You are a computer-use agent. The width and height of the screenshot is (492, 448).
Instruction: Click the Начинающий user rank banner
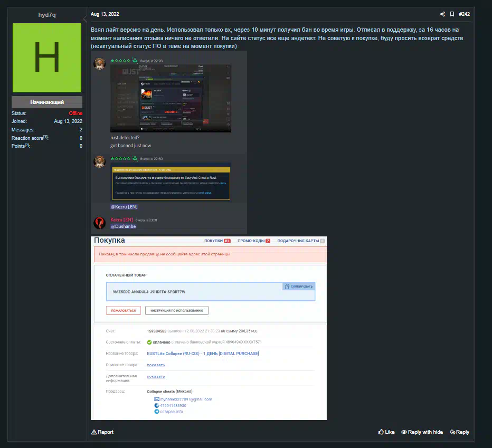click(47, 102)
